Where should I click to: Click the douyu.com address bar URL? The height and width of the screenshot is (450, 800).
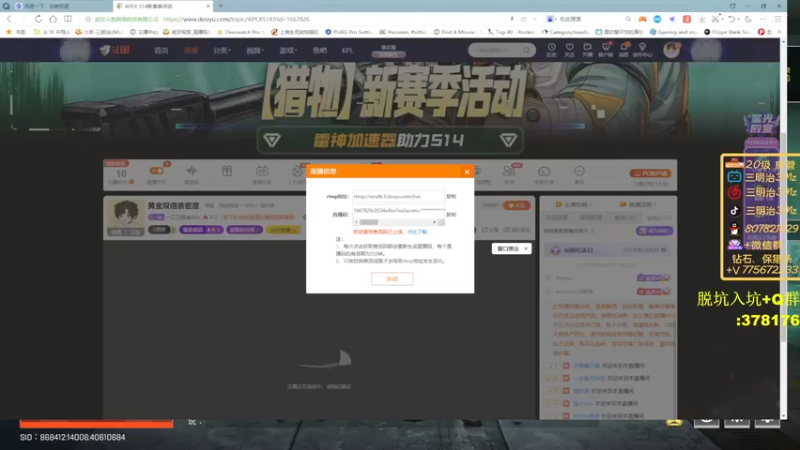pos(236,19)
